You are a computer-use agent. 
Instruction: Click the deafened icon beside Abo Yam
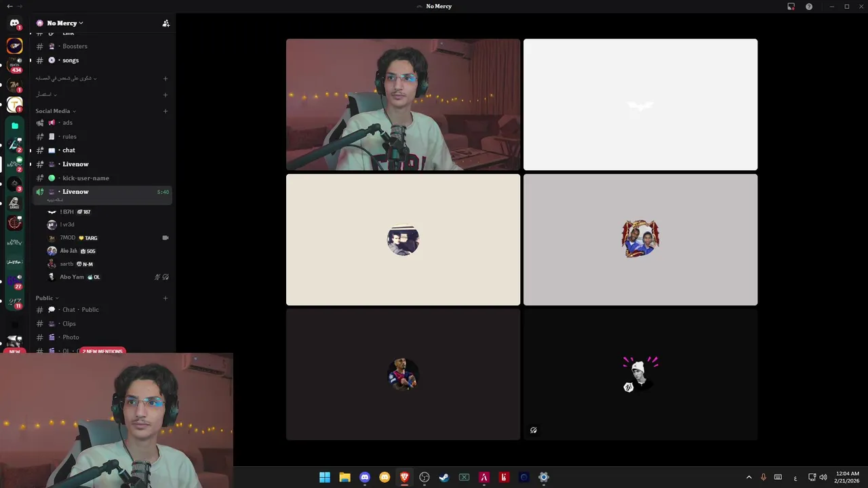[166, 277]
